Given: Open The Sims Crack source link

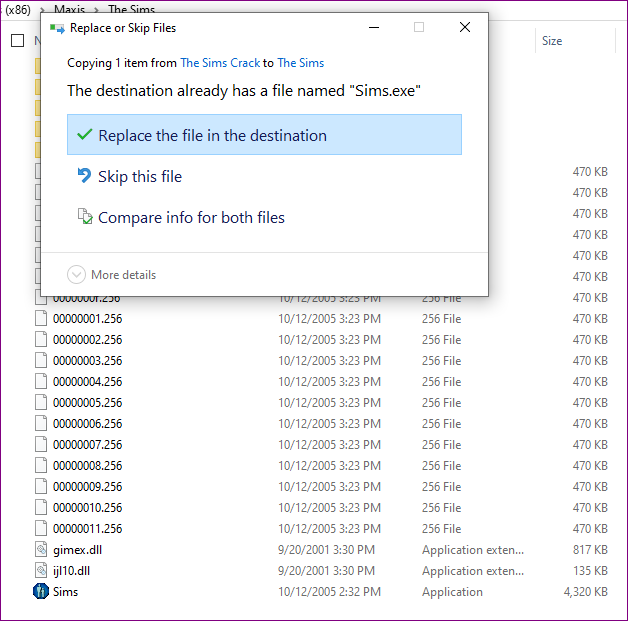Looking at the screenshot, I should point(220,63).
